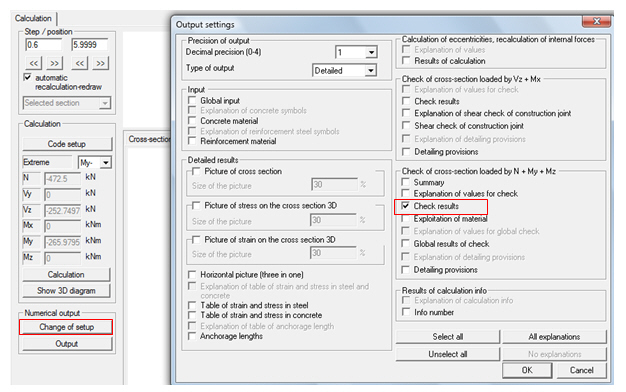The height and width of the screenshot is (392, 626).
Task: Uncheck Check results under N + My + Mz
Action: coord(406,206)
